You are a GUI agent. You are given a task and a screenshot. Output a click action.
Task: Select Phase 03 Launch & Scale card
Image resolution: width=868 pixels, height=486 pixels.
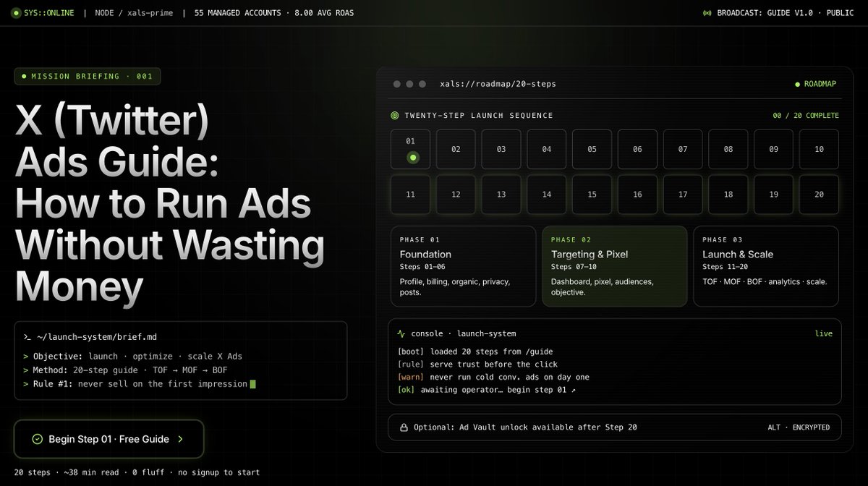(766, 266)
